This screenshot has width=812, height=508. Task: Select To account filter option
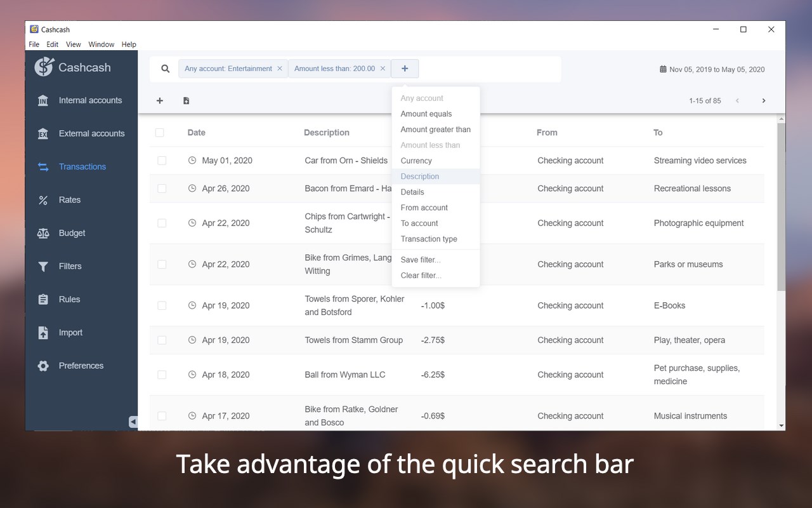click(436, 224)
